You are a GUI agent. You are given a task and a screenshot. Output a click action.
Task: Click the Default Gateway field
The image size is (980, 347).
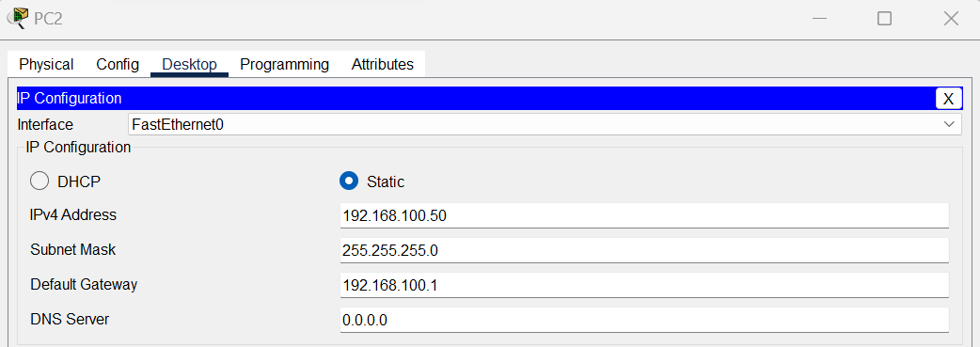click(x=644, y=285)
